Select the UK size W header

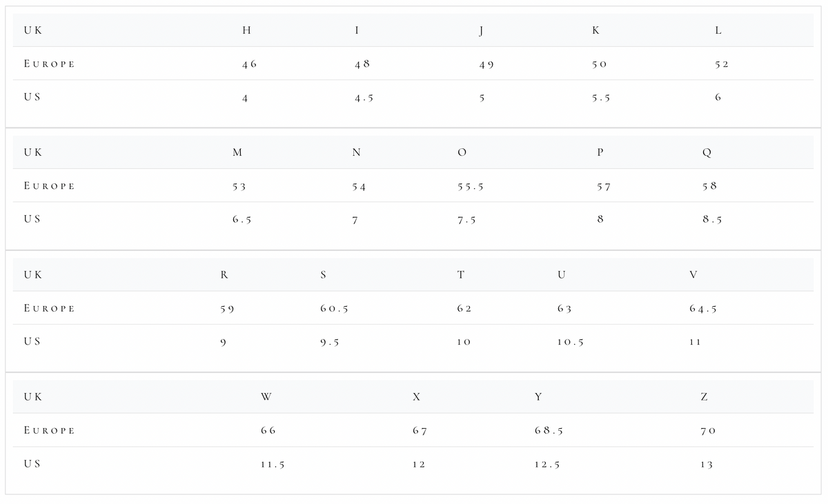(266, 396)
